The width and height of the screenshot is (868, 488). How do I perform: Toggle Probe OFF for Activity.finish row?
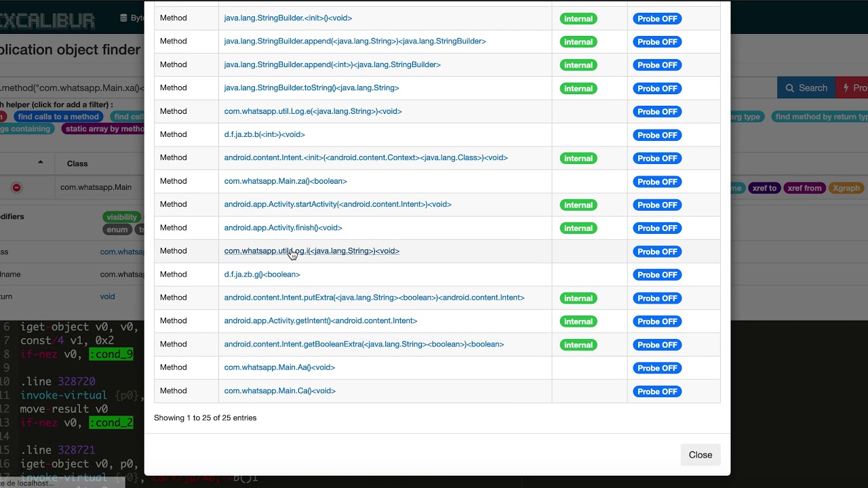click(x=657, y=228)
